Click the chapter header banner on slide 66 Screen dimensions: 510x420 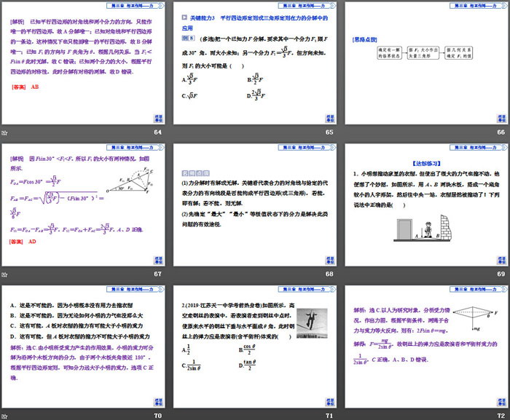[479, 6]
